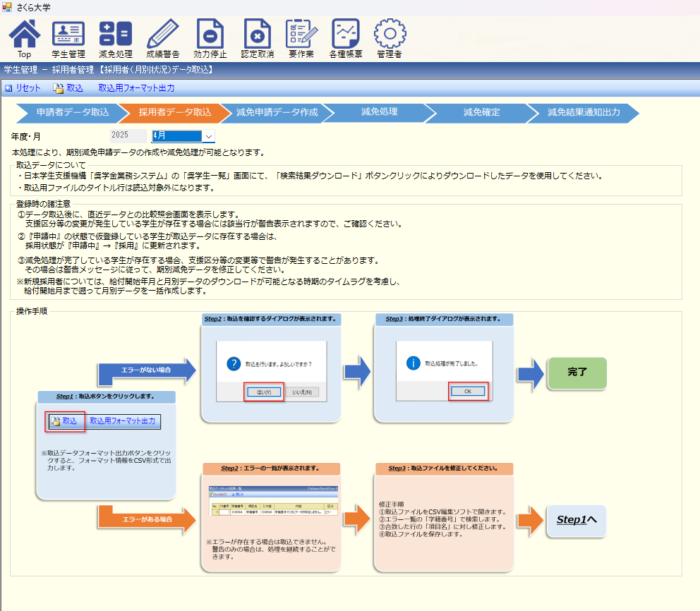Select the 採用者データ取込 step tab
700x611 pixels.
click(176, 113)
